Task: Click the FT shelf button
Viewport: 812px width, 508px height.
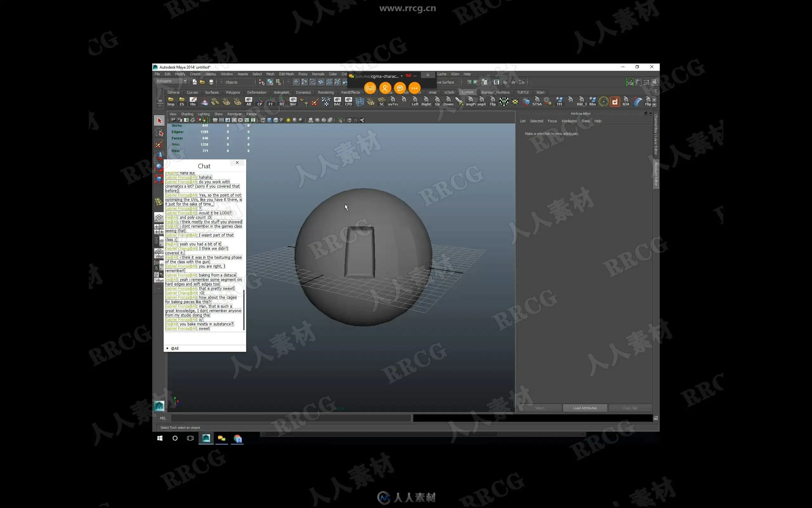Action: [x=271, y=102]
